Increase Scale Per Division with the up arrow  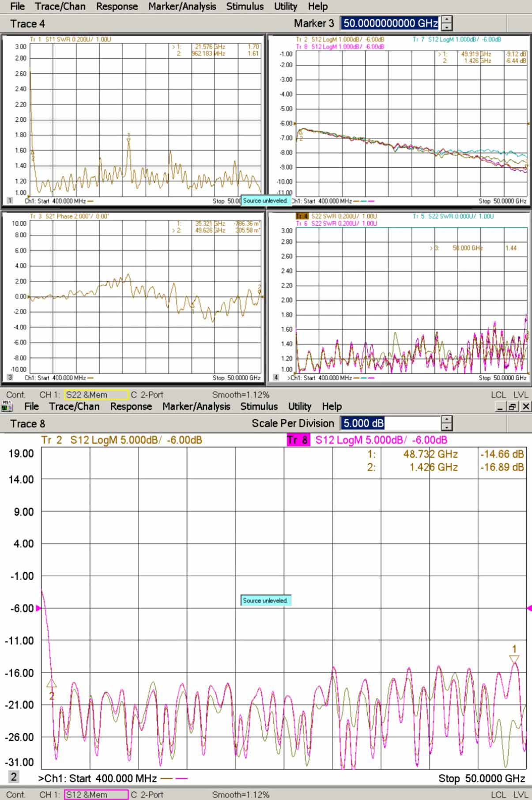pyautogui.click(x=447, y=419)
